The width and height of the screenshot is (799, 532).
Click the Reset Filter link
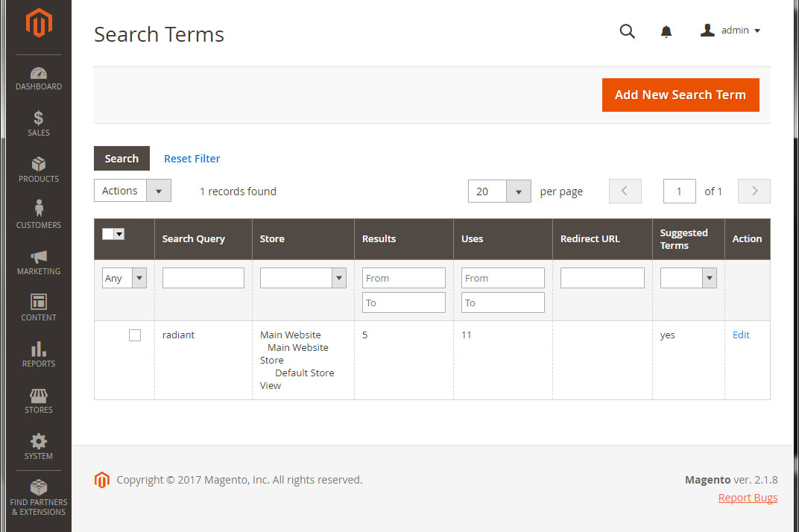click(192, 158)
